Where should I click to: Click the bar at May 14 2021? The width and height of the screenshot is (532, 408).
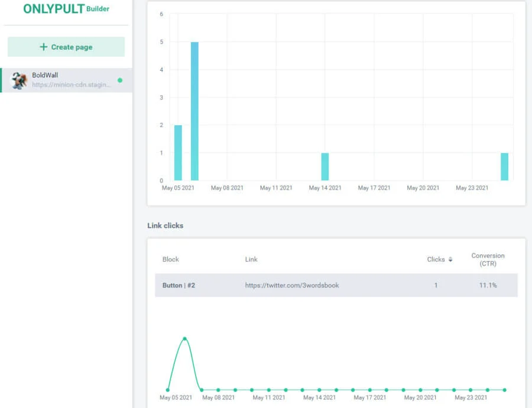coord(325,167)
